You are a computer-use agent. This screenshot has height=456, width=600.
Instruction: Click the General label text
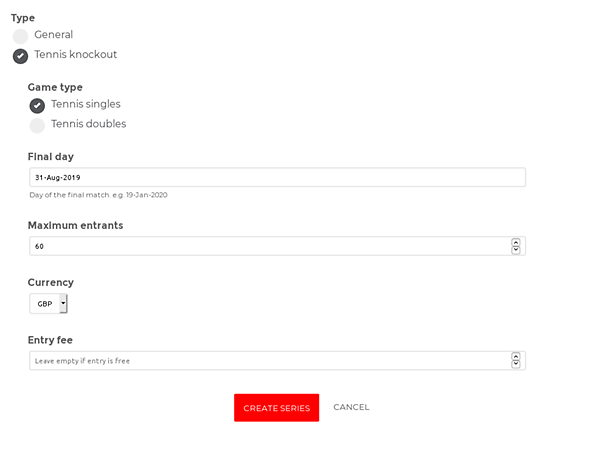point(54,34)
